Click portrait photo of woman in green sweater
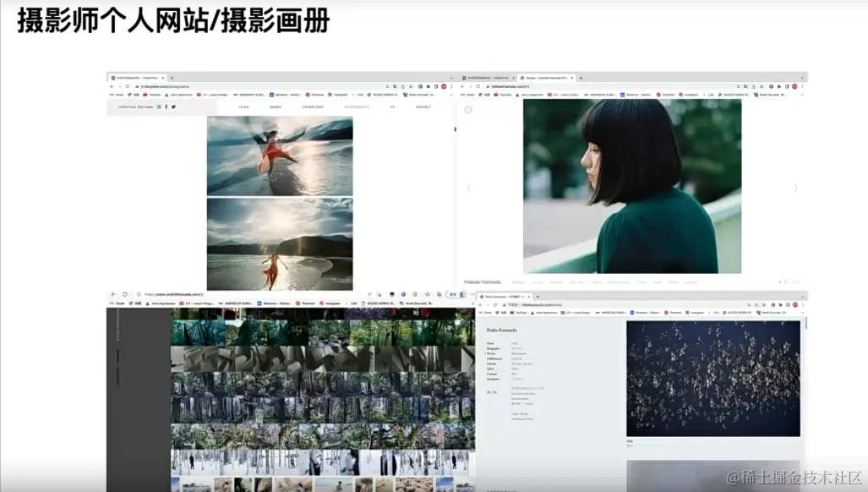The height and width of the screenshot is (492, 868). pos(632,186)
